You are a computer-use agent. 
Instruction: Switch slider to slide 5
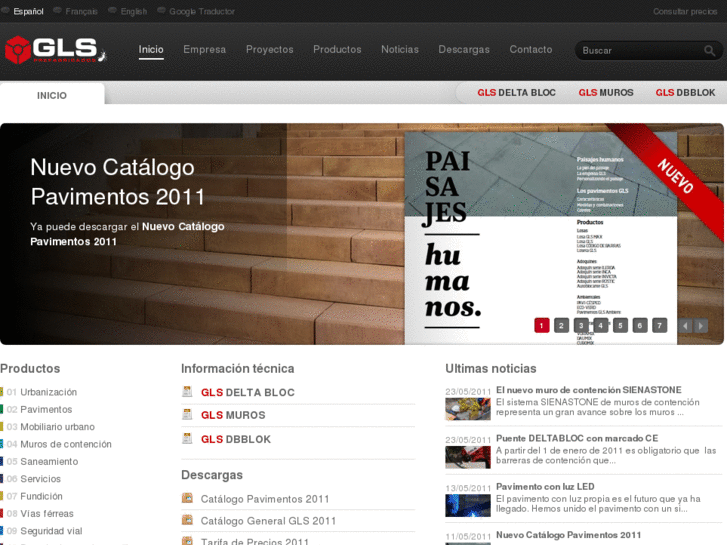[620, 326]
